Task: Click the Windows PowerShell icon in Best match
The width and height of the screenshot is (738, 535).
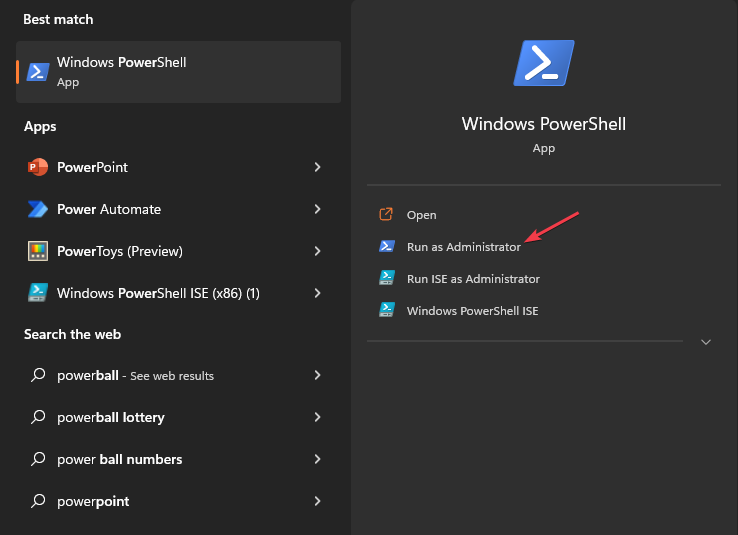Action: click(38, 72)
